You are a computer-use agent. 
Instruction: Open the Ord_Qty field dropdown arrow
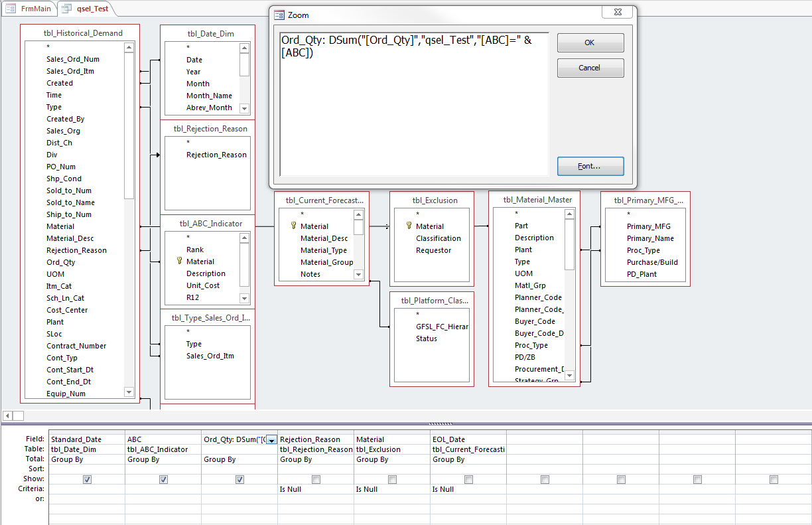point(272,439)
